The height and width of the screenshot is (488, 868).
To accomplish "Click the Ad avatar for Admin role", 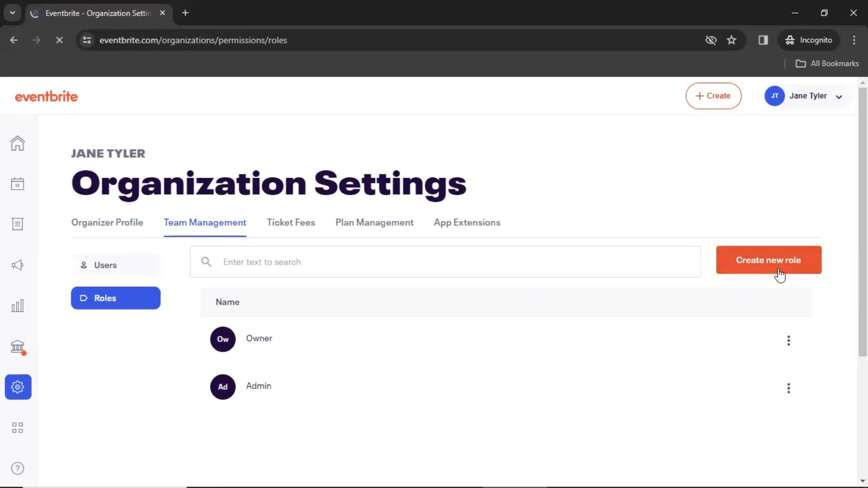I will tap(223, 386).
